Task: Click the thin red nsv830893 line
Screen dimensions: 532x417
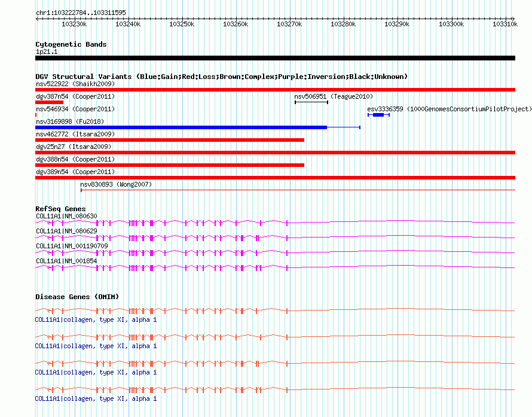Action: [298, 190]
